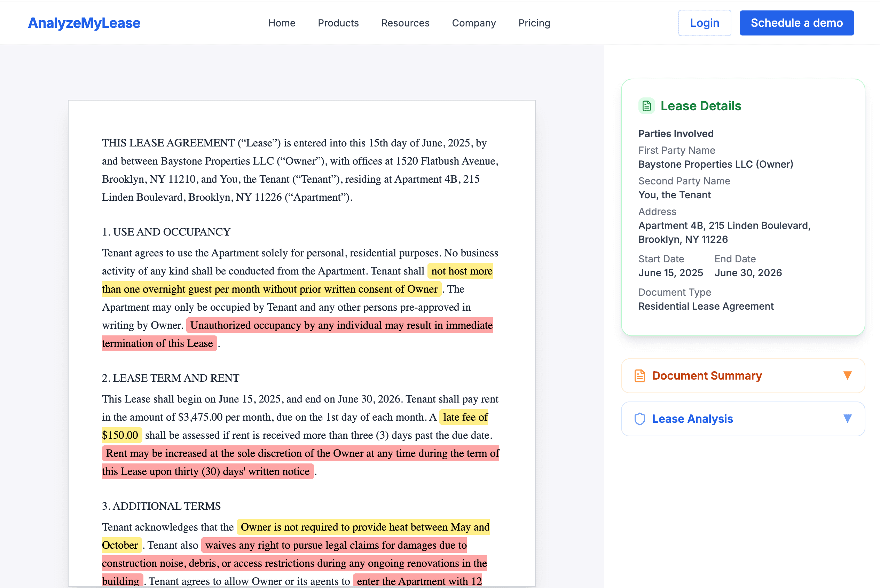
Task: Click the Schedule a demo button
Action: coord(796,23)
